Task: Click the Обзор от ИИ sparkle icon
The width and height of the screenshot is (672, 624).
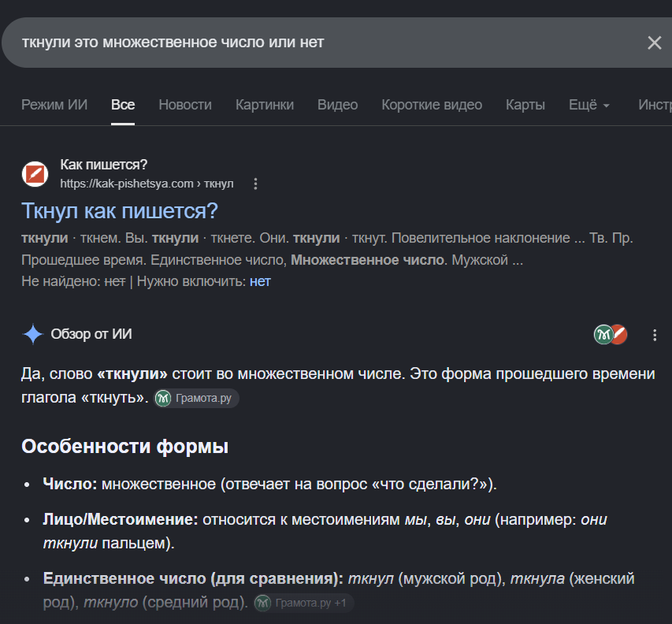Action: pos(33,334)
